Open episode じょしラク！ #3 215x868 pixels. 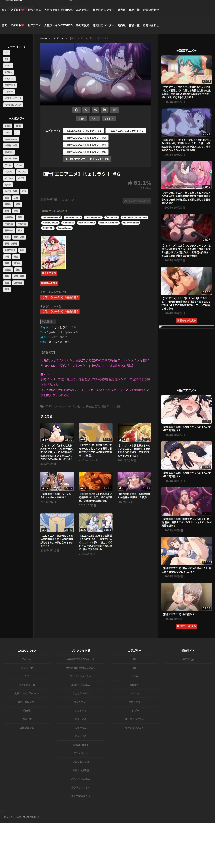click(x=86, y=138)
